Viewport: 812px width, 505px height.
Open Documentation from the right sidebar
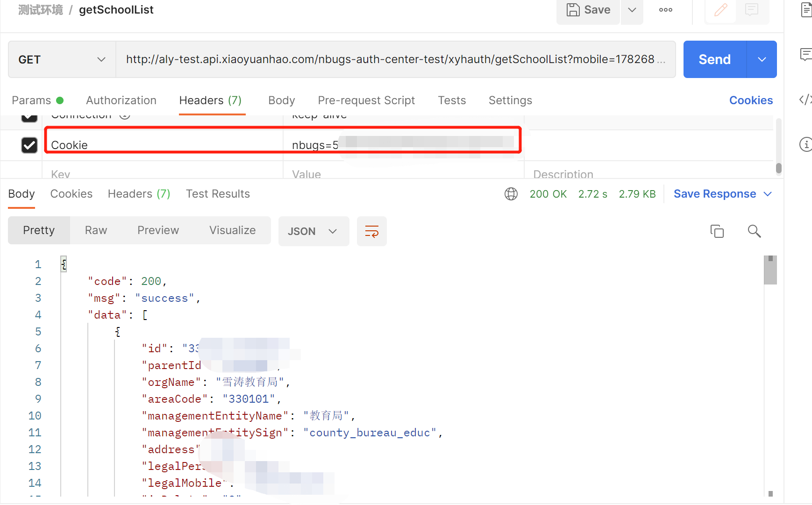[806, 9]
